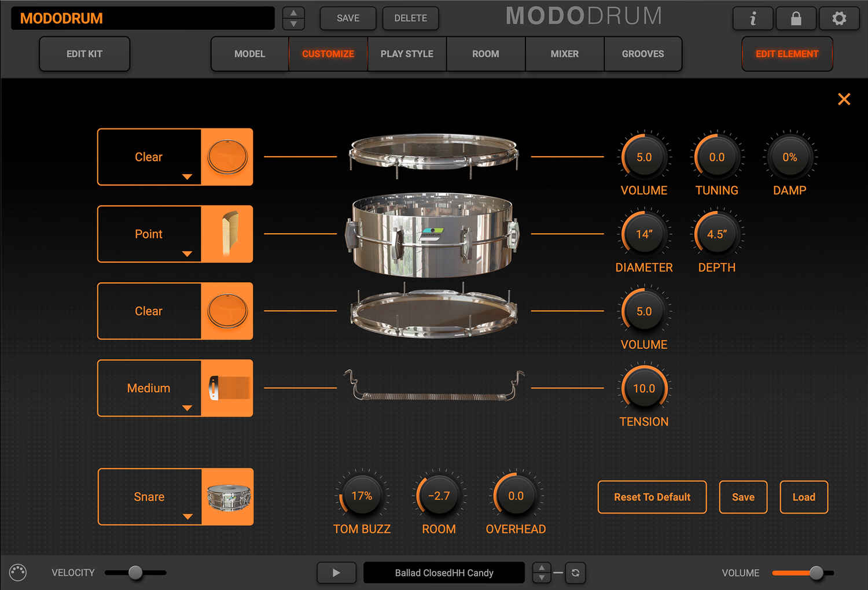
Task: Play the Ballad ClosedHH Candy groove
Action: (x=336, y=573)
